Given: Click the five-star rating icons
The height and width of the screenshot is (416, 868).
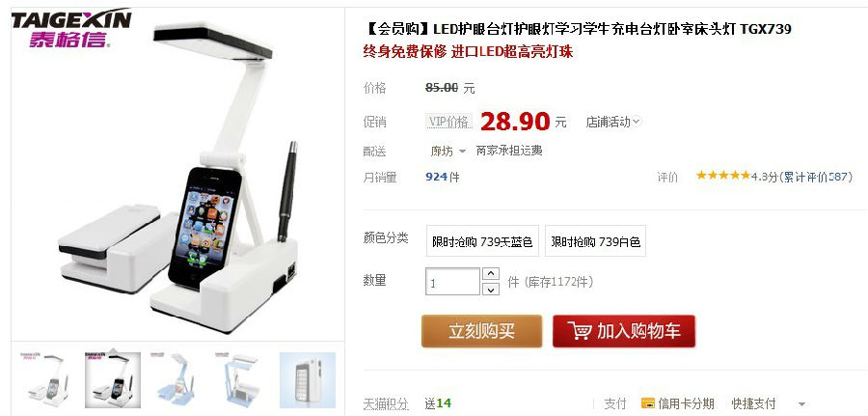Looking at the screenshot, I should (x=723, y=176).
